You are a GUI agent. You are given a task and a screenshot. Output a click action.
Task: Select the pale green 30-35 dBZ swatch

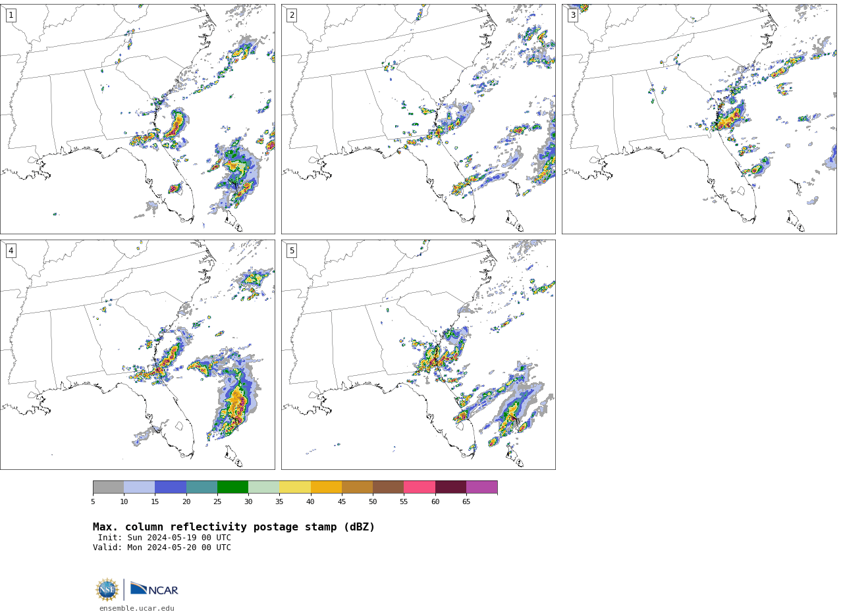coord(263,487)
